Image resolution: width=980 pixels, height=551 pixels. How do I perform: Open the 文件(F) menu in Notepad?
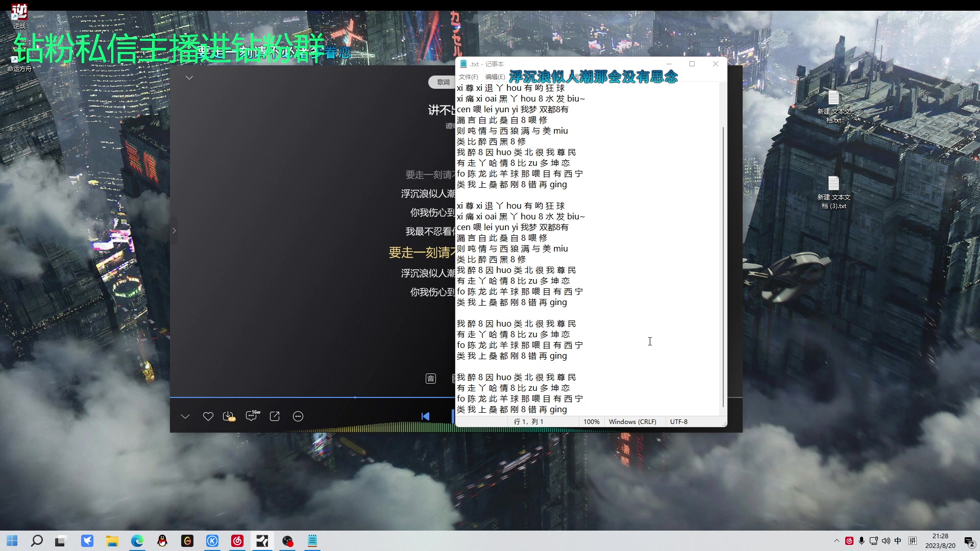coord(469,77)
